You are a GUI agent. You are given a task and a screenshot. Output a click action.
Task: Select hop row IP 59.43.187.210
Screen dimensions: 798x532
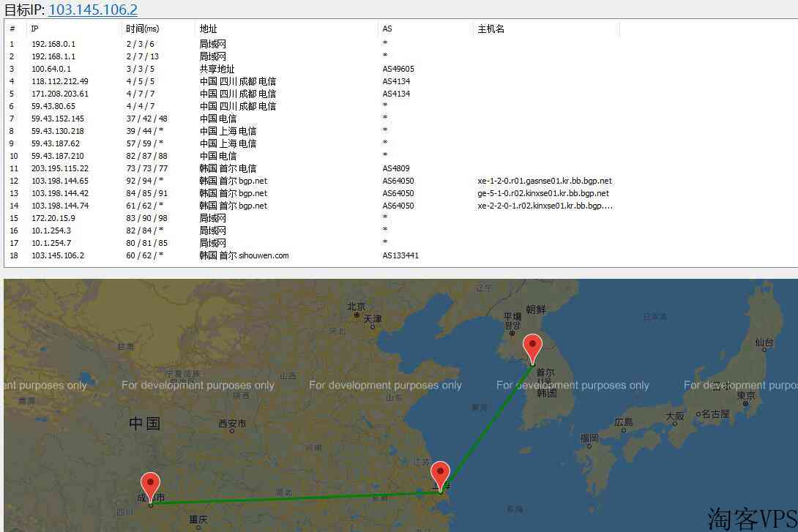click(x=58, y=156)
